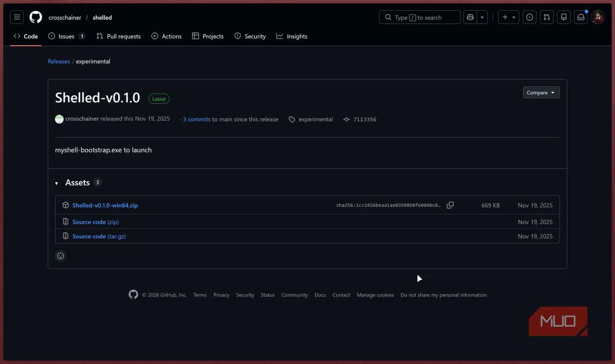Open the experimental tag link
Screen dimensions: 615x364
(316, 119)
